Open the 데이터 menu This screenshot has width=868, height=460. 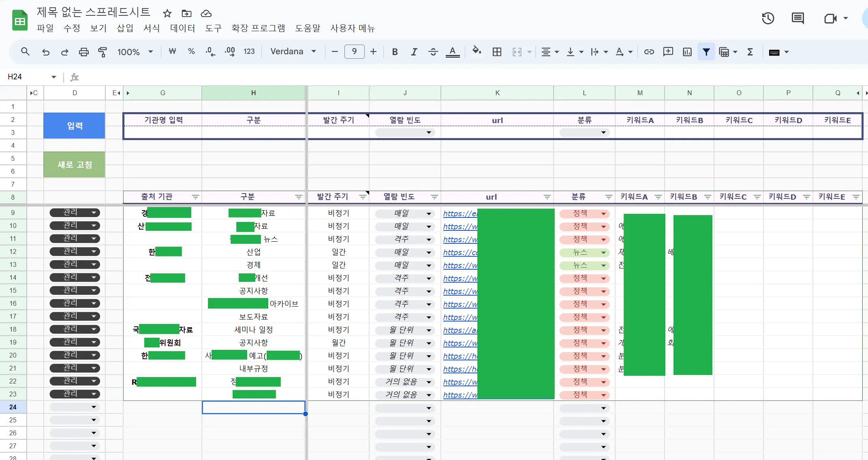(182, 28)
